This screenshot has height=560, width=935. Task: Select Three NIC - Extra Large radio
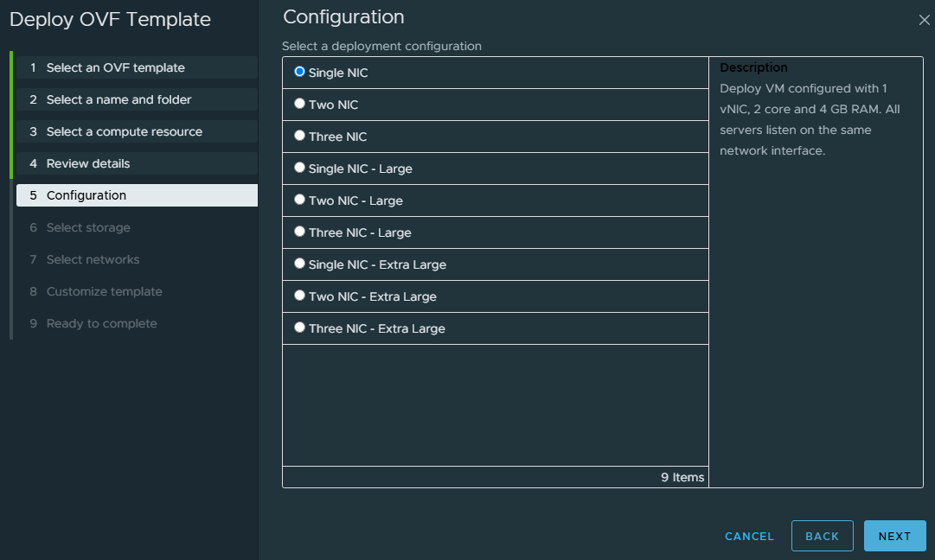pos(300,328)
